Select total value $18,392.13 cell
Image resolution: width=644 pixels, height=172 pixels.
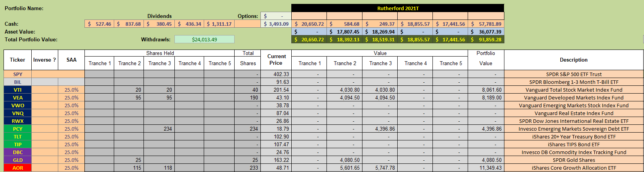344,39
